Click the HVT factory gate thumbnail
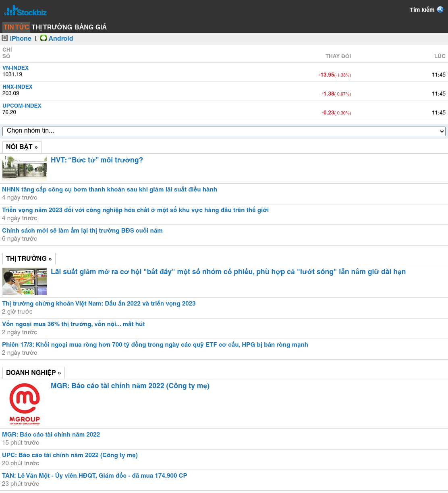The width and height of the screenshot is (448, 493). coord(25,168)
